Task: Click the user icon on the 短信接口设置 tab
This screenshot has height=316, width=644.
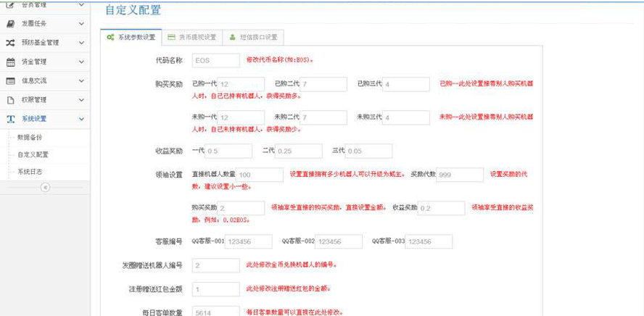Action: 233,38
